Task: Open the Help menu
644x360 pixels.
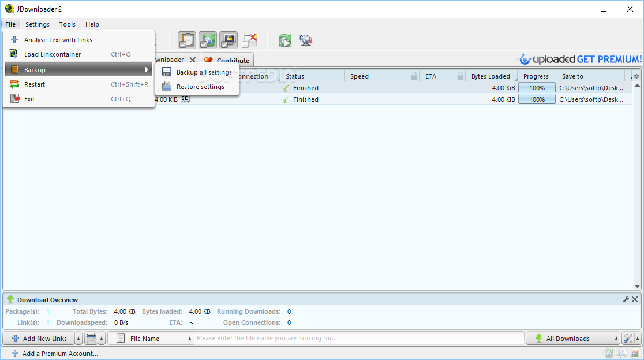Action: pos(92,24)
